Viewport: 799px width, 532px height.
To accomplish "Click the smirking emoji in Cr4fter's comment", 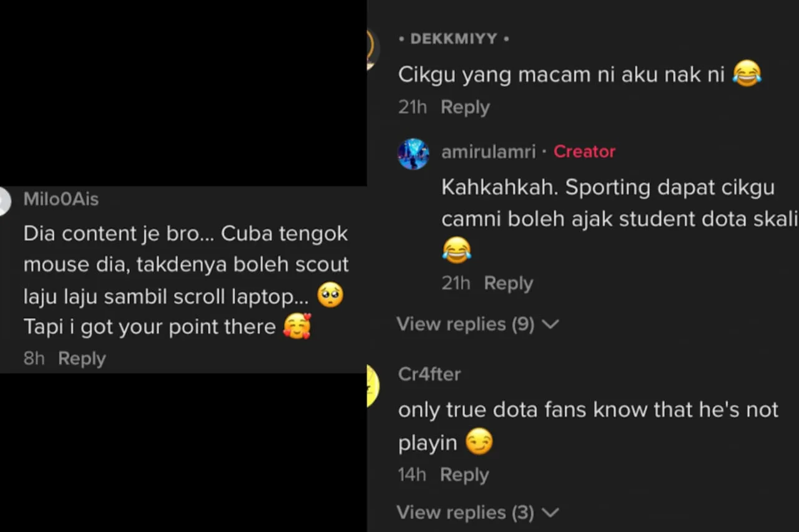I will 479,442.
